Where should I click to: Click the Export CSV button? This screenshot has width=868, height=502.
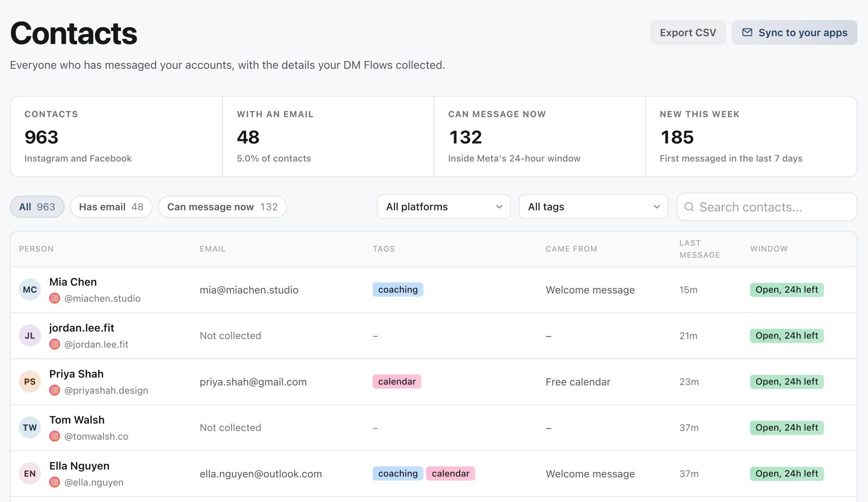[x=688, y=32]
